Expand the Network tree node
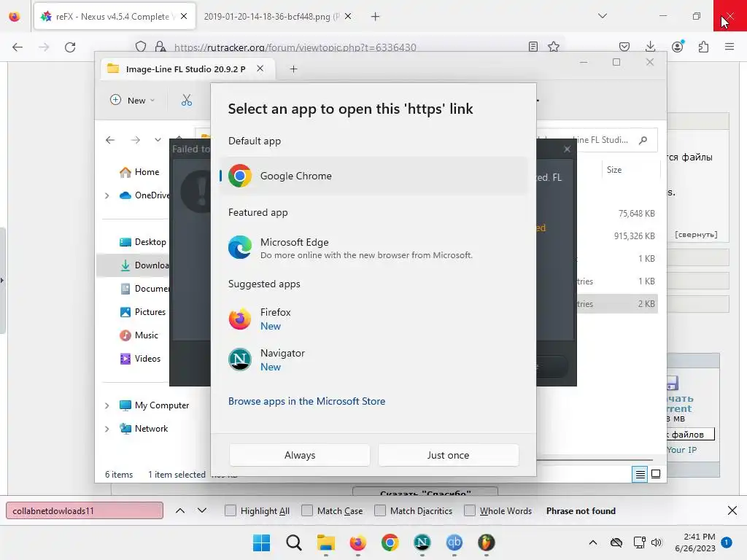The image size is (747, 560). [107, 429]
